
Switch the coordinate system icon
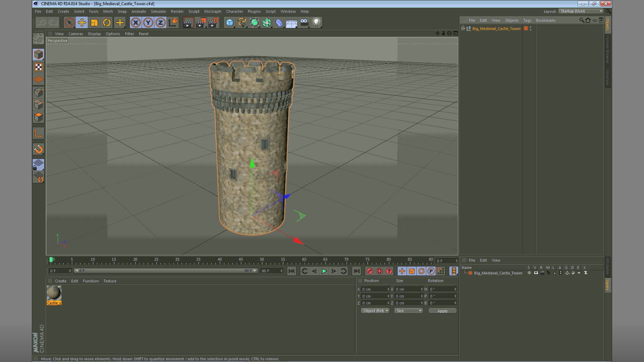173,23
